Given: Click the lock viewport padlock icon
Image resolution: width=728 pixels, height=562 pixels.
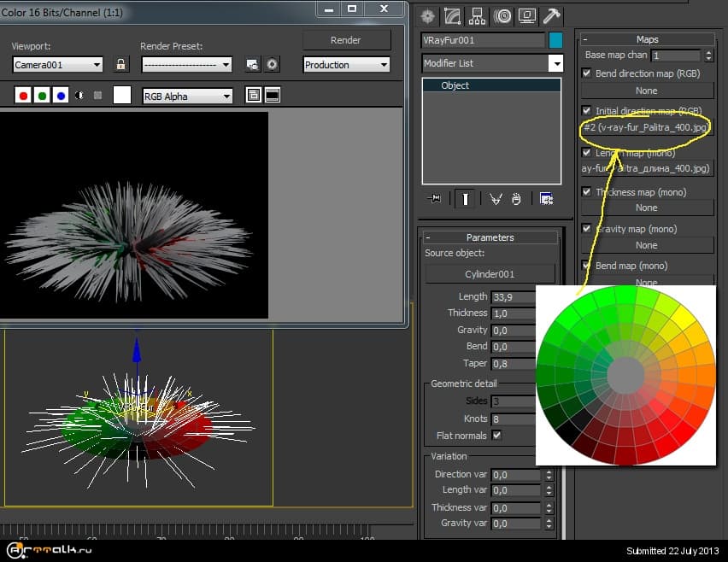Looking at the screenshot, I should (121, 65).
